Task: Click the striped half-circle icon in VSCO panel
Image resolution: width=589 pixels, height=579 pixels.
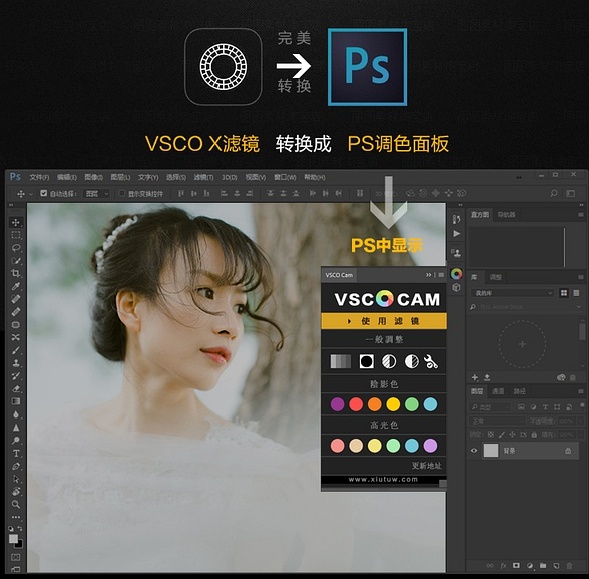Action: [389, 361]
